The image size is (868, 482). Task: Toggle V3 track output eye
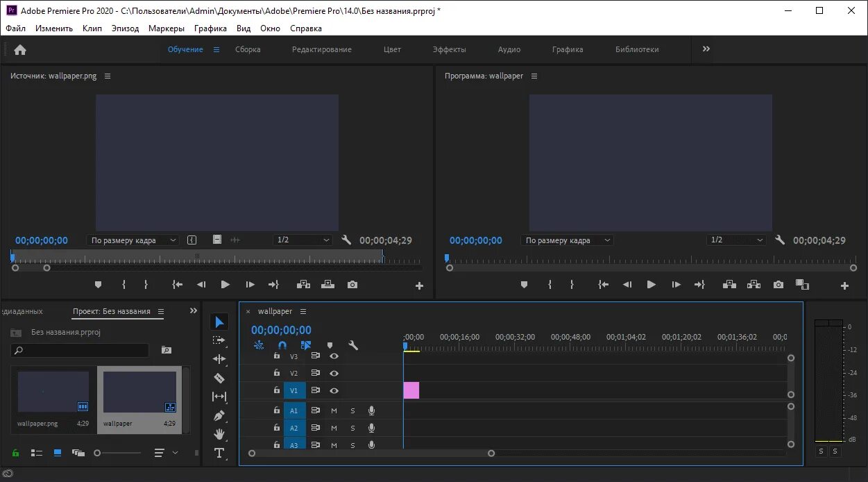click(334, 356)
